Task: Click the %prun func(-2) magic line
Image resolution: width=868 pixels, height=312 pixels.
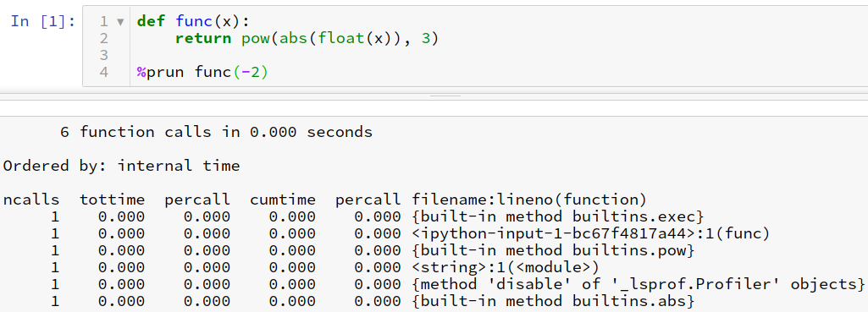Action: 202,72
